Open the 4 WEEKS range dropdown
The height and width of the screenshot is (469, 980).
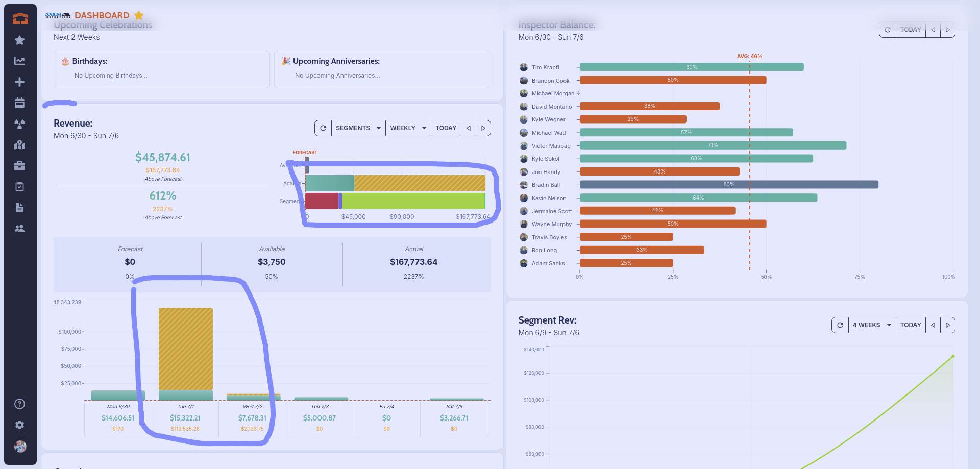[871, 325]
